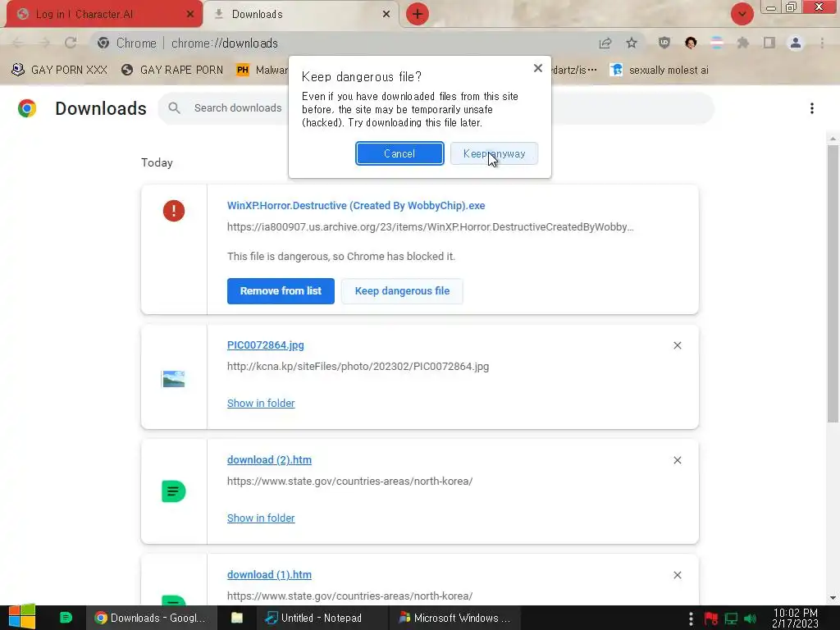Click the red danger warning icon
The width and height of the screenshot is (840, 630).
coord(174,211)
